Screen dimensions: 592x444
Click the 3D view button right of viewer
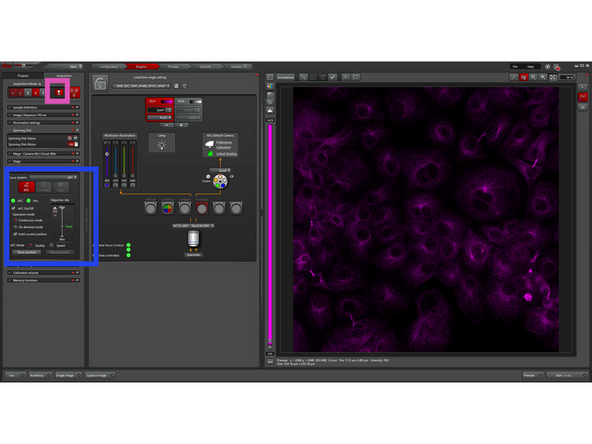click(x=583, y=108)
